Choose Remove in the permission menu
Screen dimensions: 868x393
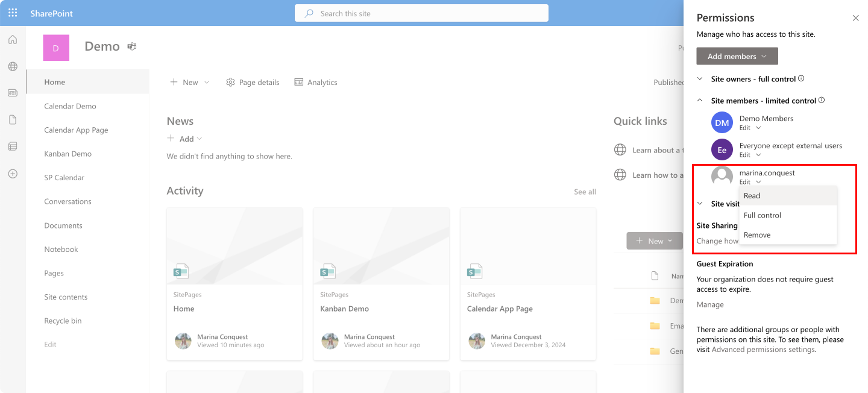tap(788, 235)
